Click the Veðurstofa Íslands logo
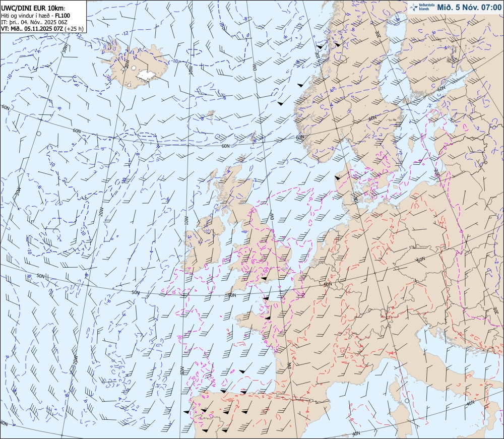The image size is (504, 439). click(421, 7)
